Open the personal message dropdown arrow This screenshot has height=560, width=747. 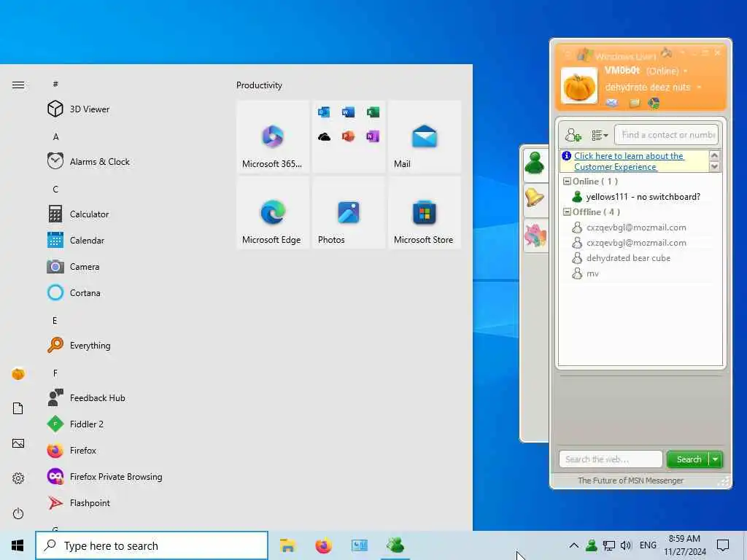[699, 87]
